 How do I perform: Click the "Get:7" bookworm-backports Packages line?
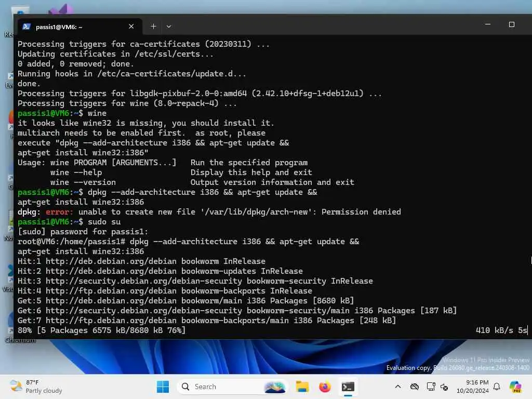coord(207,320)
